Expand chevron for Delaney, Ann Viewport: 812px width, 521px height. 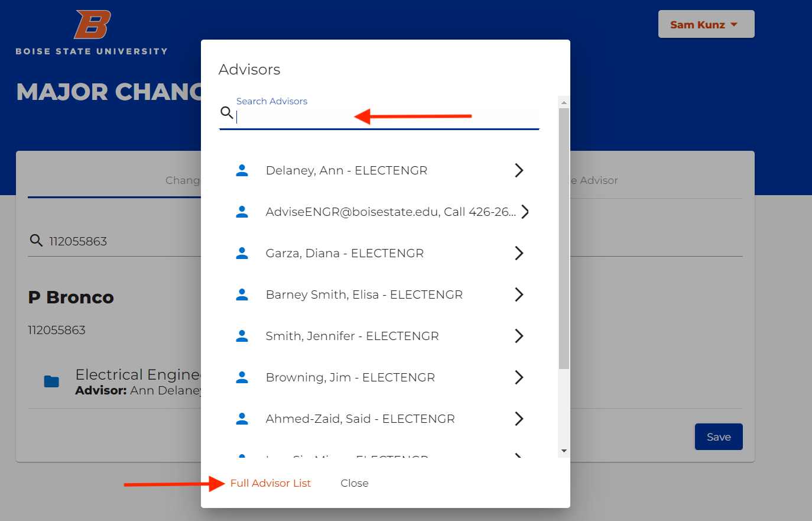tap(519, 170)
